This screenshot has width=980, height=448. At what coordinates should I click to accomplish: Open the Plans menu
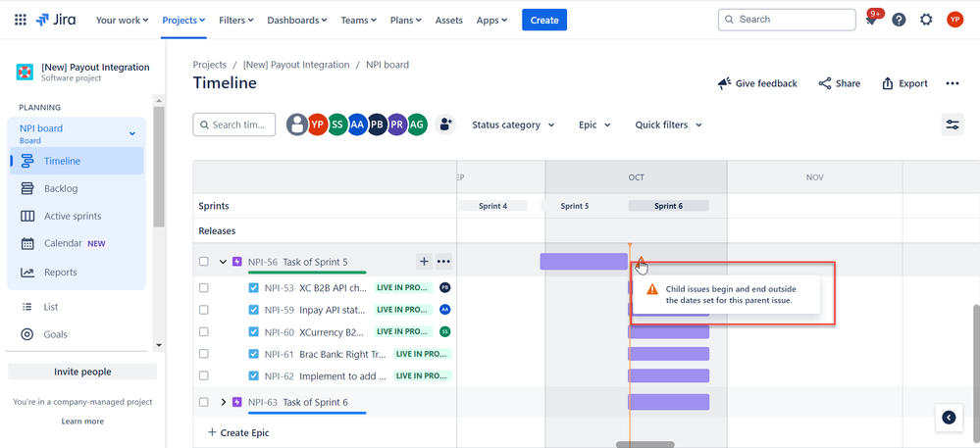[x=405, y=20]
